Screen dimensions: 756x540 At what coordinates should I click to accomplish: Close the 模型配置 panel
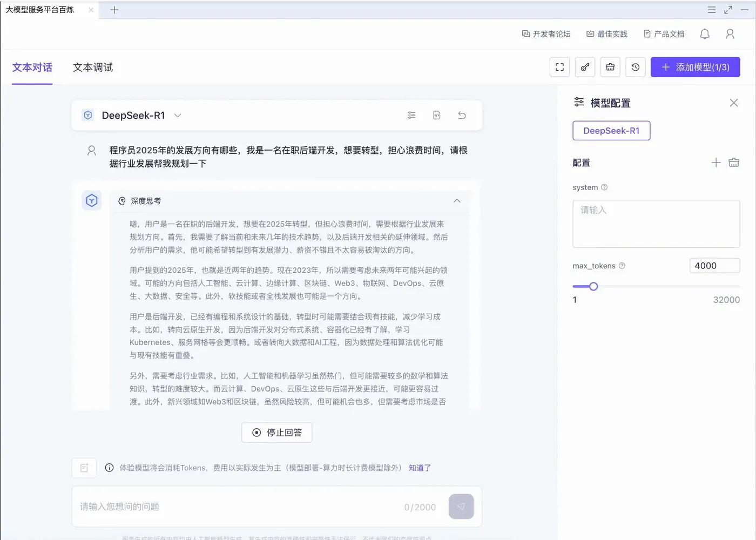[734, 103]
